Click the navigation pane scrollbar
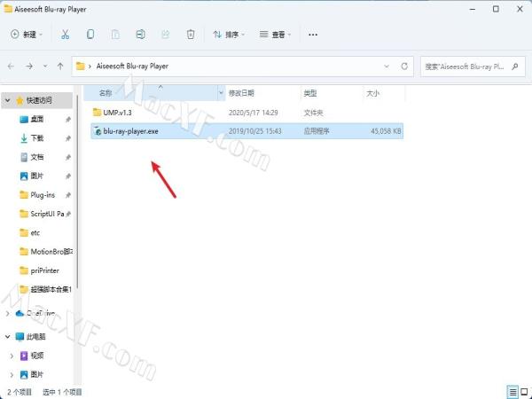 point(77,192)
